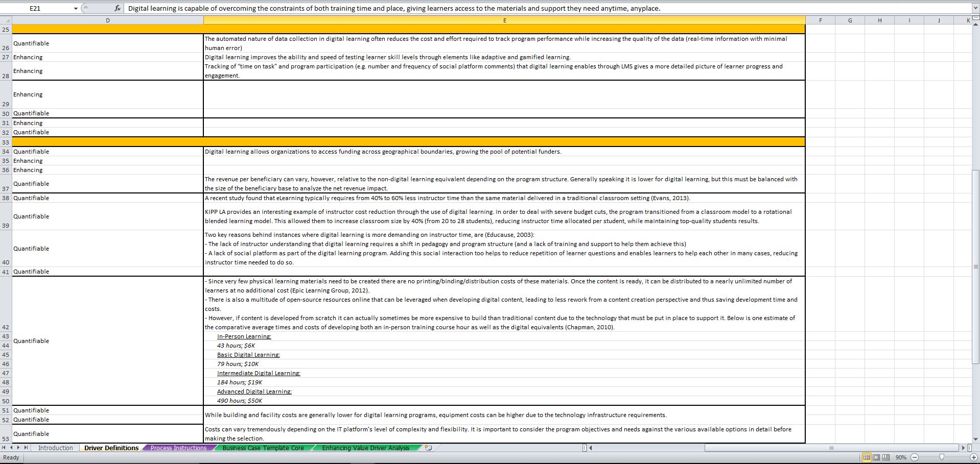The height and width of the screenshot is (464, 980).
Task: Click the Select All corner triangle
Action: click(x=6, y=20)
